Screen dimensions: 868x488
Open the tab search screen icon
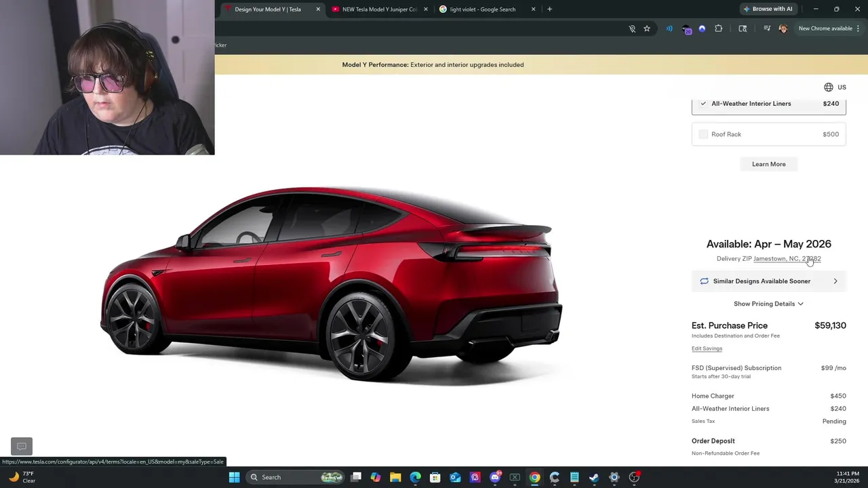click(743, 28)
